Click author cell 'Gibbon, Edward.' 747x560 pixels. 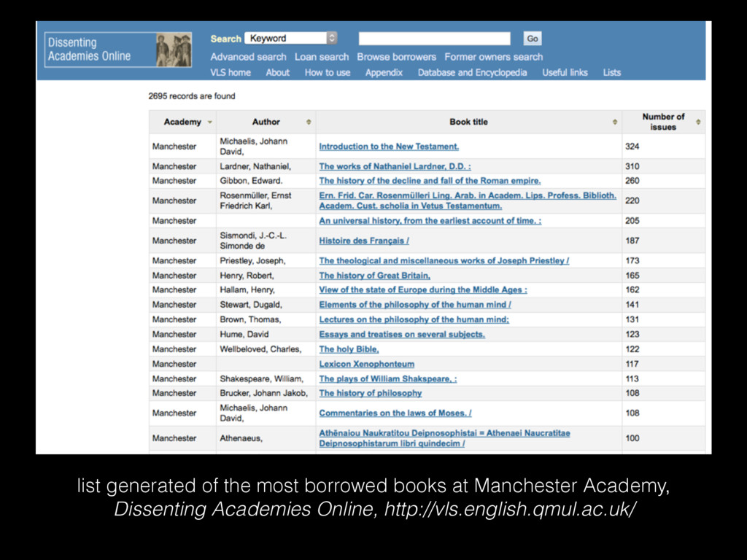coord(251,181)
